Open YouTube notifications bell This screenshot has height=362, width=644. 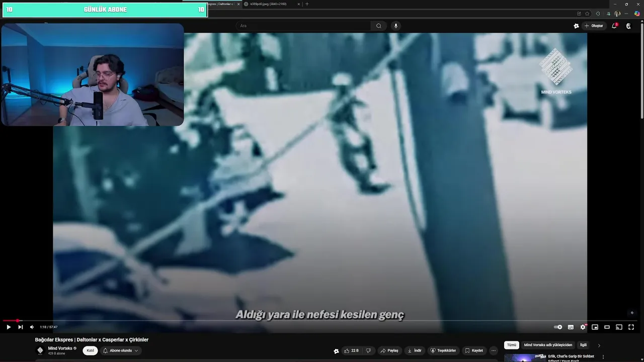pyautogui.click(x=614, y=26)
